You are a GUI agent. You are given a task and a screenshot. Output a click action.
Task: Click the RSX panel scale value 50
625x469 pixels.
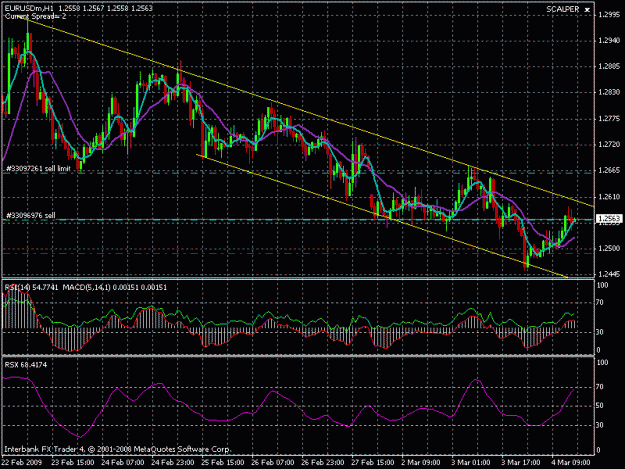click(x=600, y=406)
